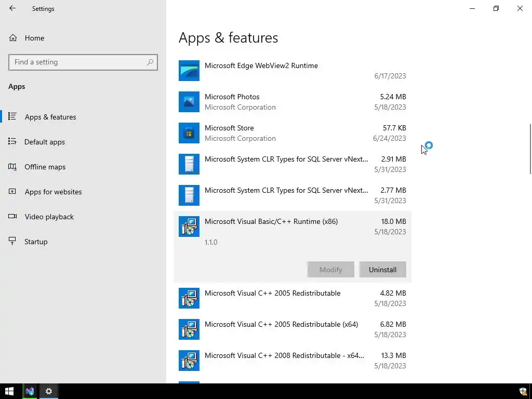Click Visual C++ 2008 Redistributable x64 icon
This screenshot has height=399, width=532.
(x=189, y=361)
